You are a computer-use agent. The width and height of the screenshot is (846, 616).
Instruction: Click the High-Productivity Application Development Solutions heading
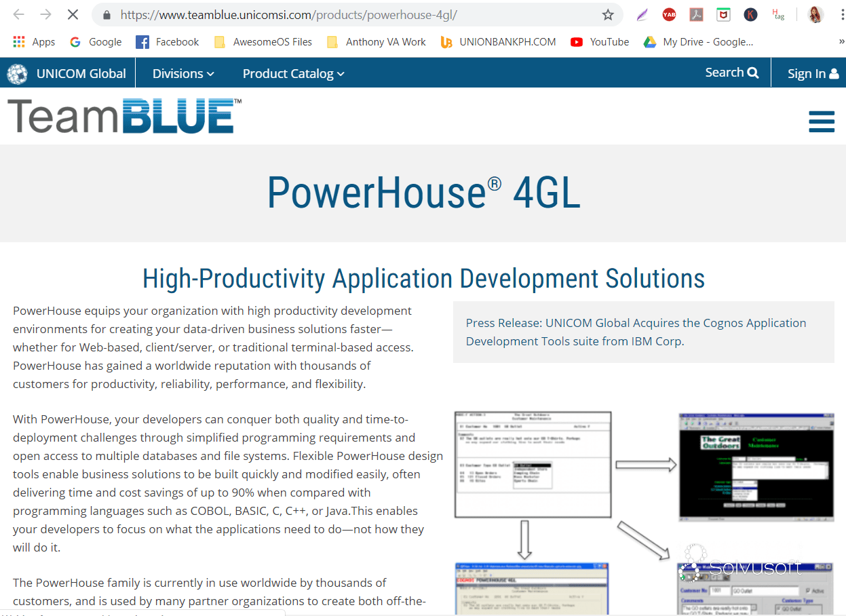(423, 278)
